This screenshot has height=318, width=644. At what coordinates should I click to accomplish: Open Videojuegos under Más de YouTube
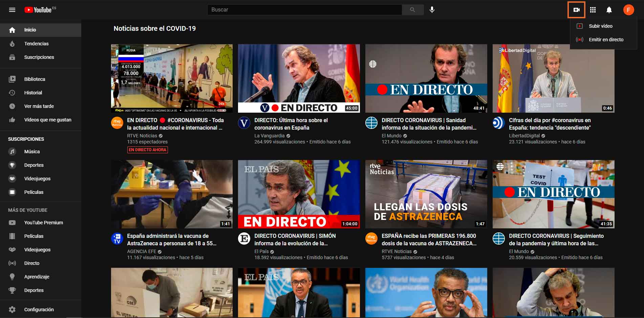point(41,250)
